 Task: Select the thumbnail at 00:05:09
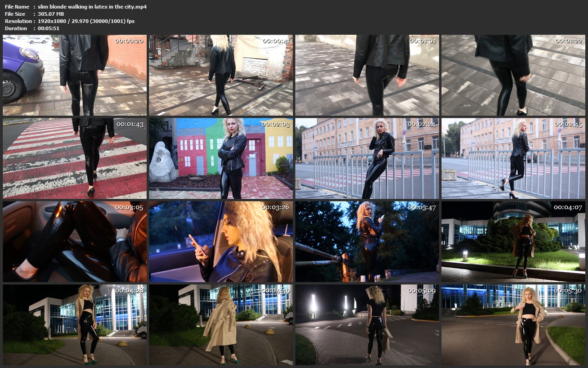coord(367,325)
